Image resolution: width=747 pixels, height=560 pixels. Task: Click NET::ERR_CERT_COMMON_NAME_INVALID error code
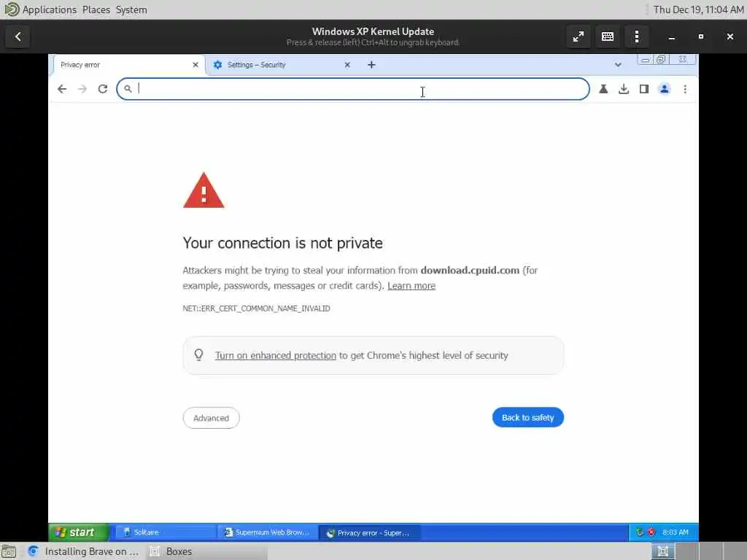(x=256, y=308)
